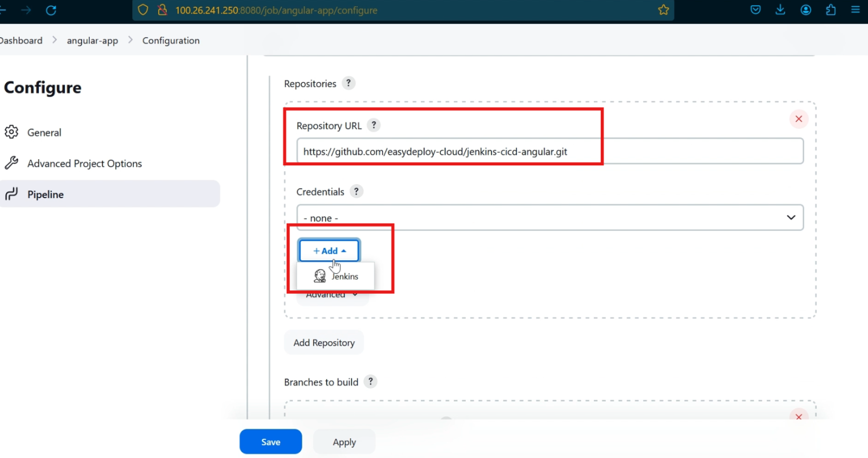The width and height of the screenshot is (868, 458).
Task: Select the Advanced Project Options wrench icon
Action: point(11,163)
